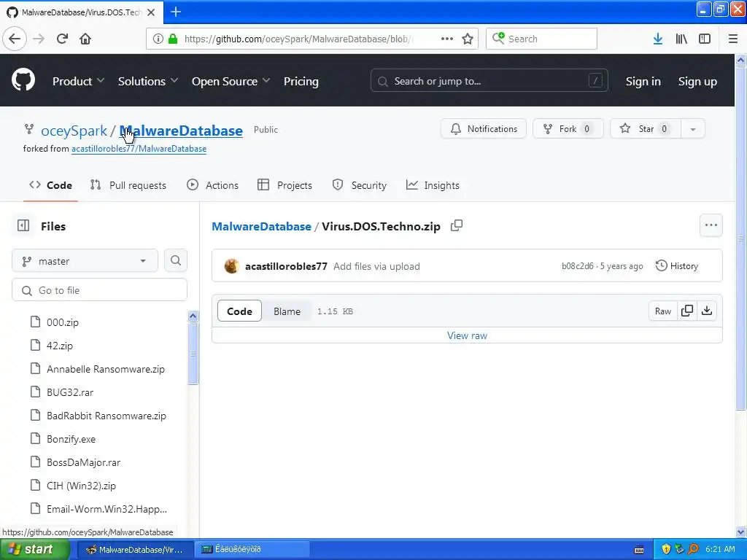This screenshot has height=560, width=747.
Task: Open the Pull requests tab
Action: (128, 185)
